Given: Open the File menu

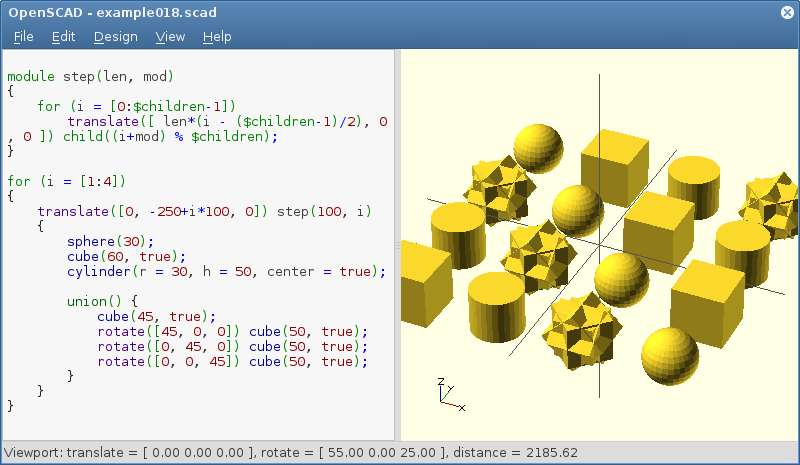Looking at the screenshot, I should tap(24, 37).
